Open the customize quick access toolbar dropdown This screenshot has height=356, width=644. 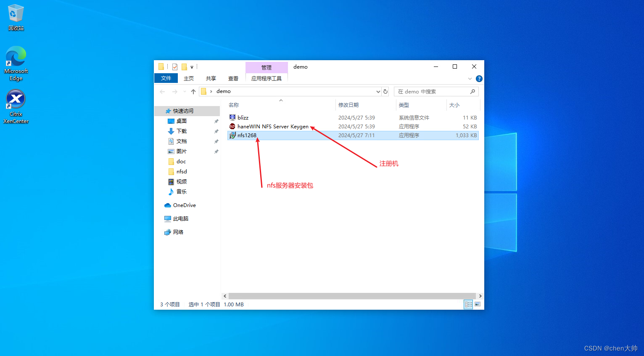tap(192, 67)
